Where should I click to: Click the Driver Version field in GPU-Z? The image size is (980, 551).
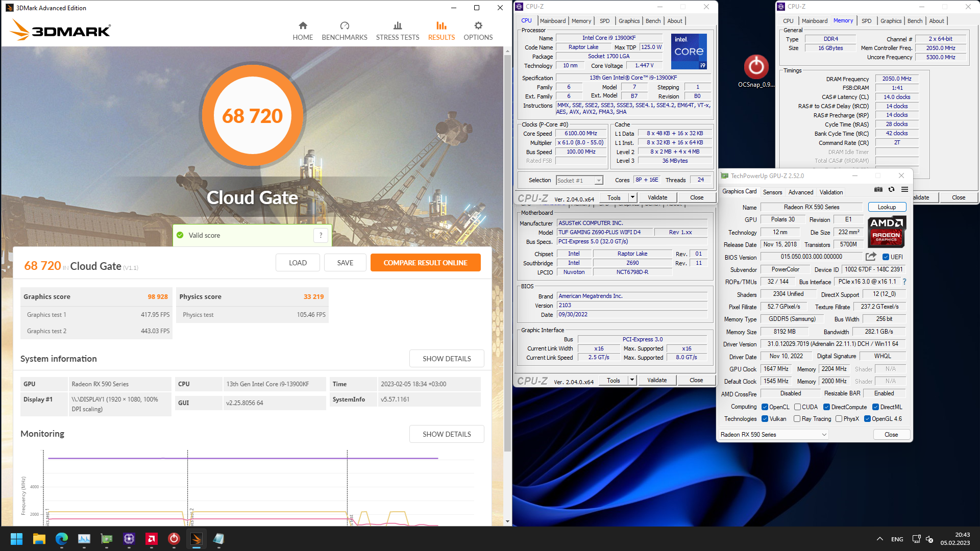833,344
